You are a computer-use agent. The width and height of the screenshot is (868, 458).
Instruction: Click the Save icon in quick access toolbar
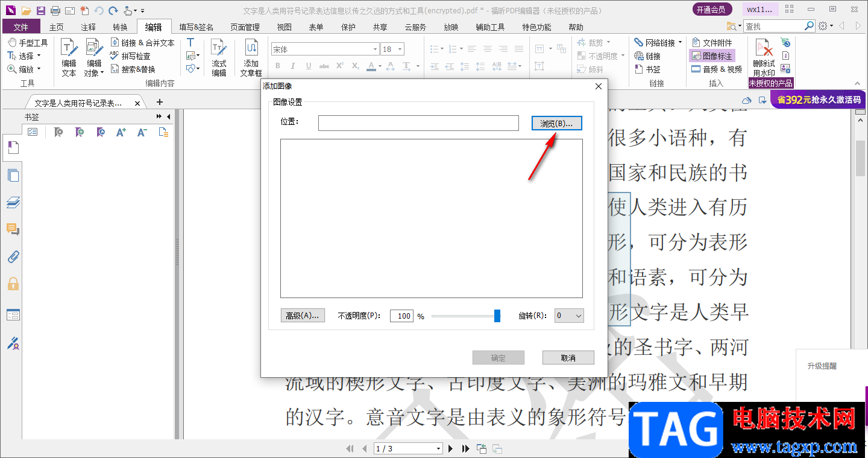pyautogui.click(x=41, y=10)
